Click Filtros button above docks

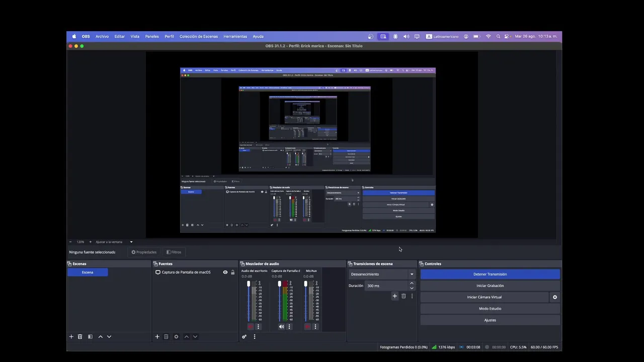pos(174,252)
